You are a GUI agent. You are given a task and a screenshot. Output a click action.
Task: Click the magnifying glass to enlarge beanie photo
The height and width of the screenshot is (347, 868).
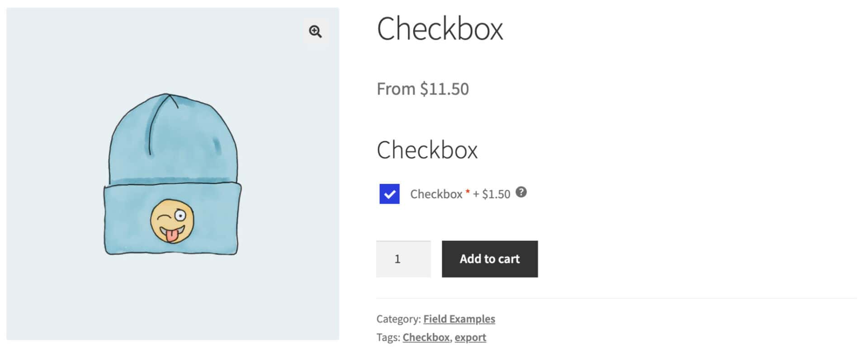(316, 32)
